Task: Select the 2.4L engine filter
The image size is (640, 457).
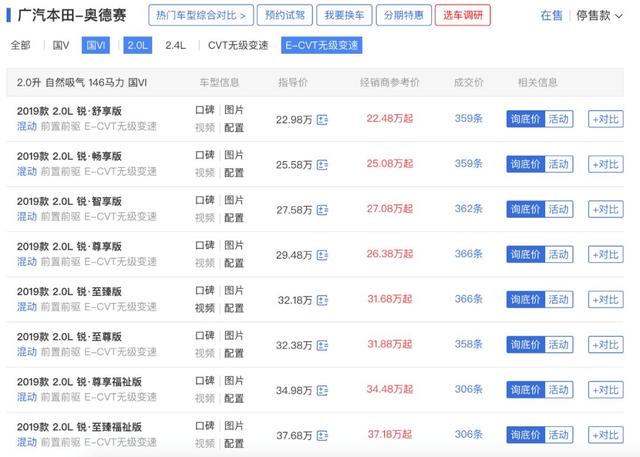Action: point(176,45)
